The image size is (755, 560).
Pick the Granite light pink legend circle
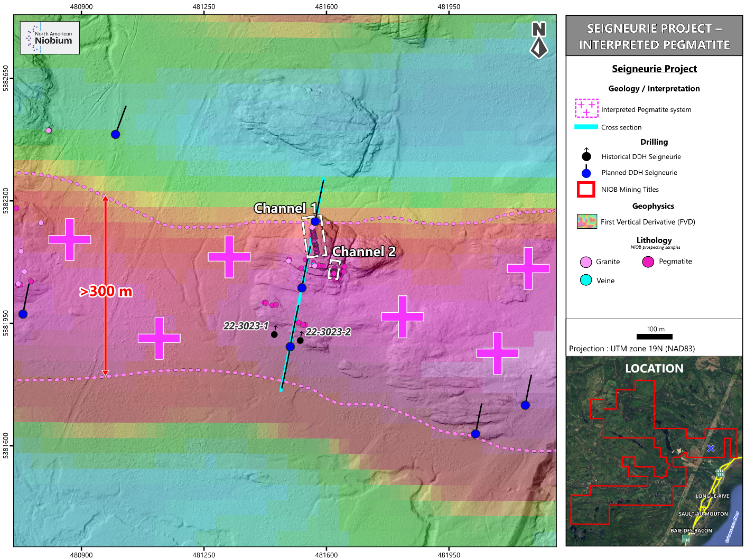(585, 262)
